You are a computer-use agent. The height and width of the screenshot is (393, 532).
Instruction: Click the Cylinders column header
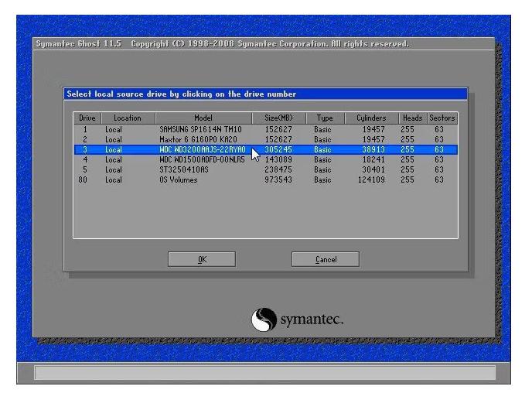(370, 118)
